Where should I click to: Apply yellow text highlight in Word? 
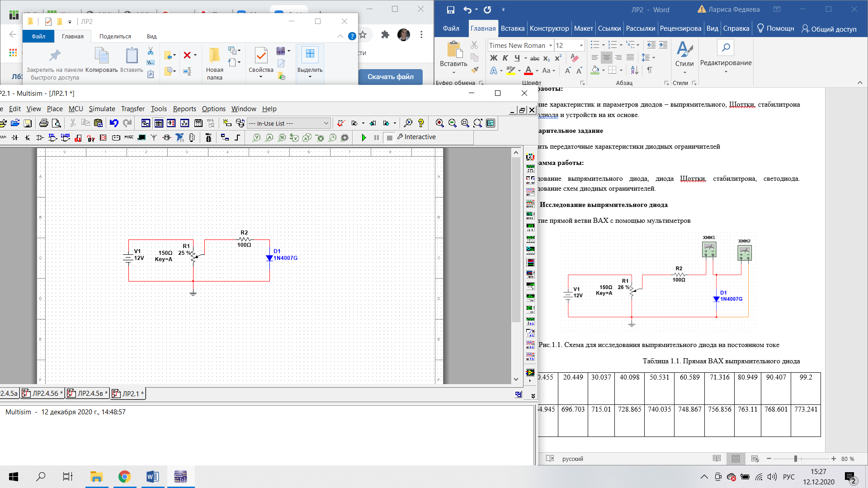pyautogui.click(x=511, y=70)
